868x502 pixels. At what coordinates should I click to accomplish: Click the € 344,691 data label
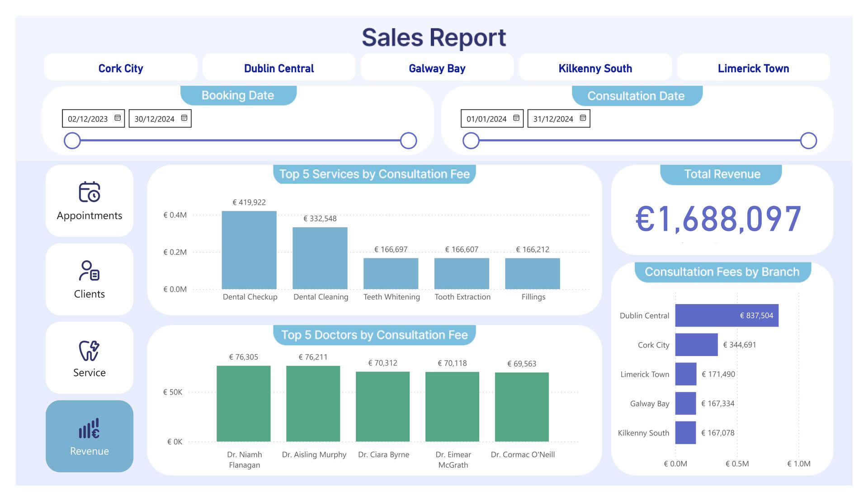(740, 345)
